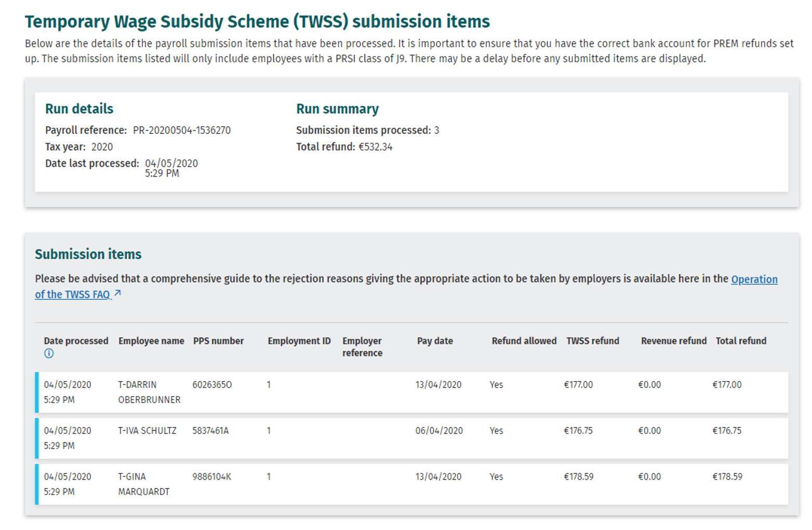Click pay date 06/04/2020 for T-IVA SCHULTZ
The width and height of the screenshot is (812, 530).
[x=438, y=430]
